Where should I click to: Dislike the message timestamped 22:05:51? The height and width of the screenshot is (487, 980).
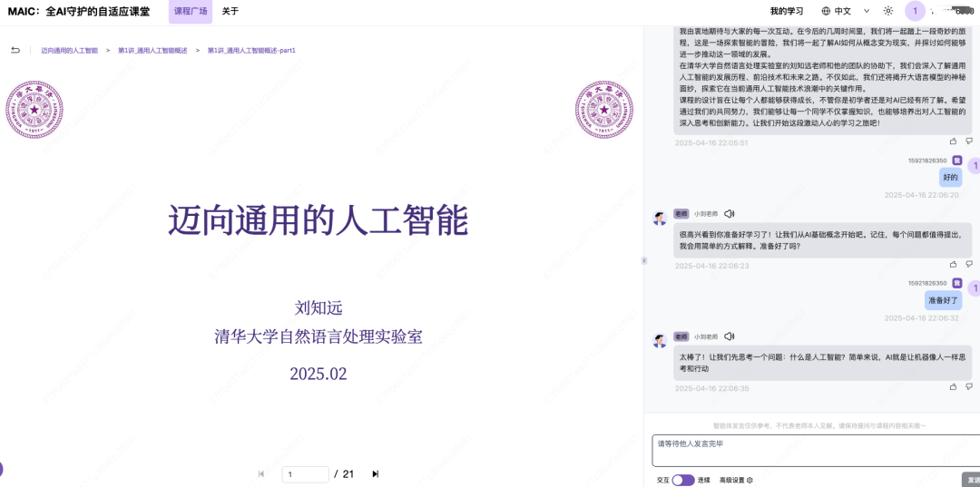(x=969, y=141)
